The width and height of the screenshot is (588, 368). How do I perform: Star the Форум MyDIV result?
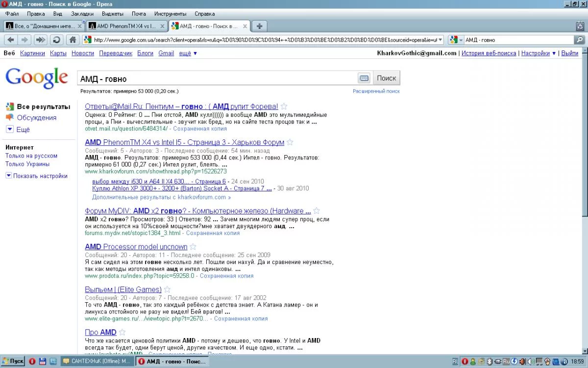pyautogui.click(x=317, y=211)
